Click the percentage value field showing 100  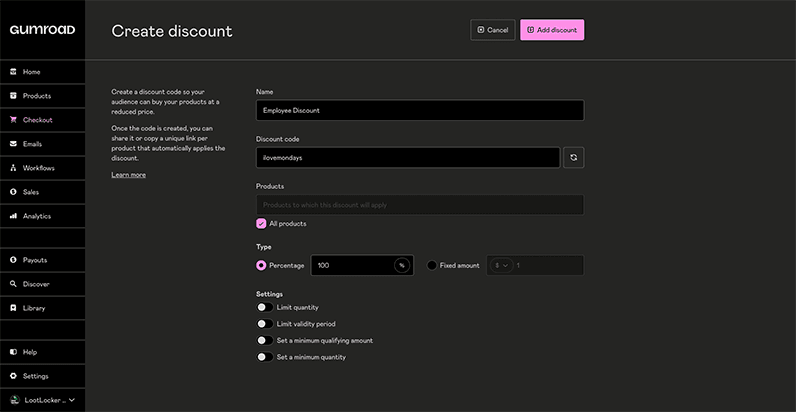pyautogui.click(x=362, y=265)
